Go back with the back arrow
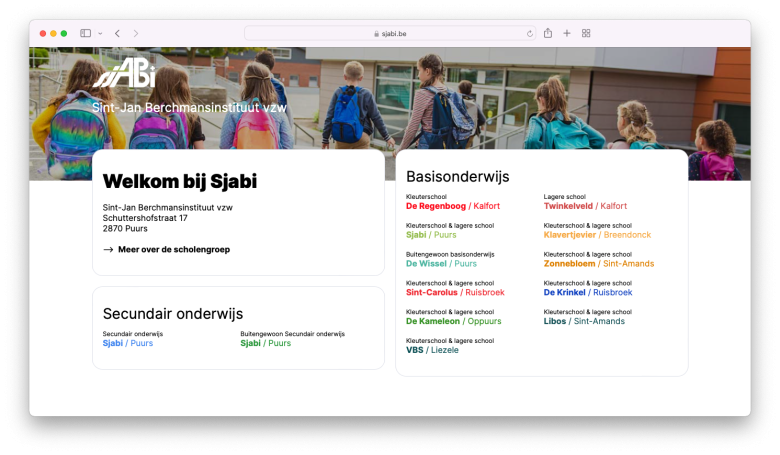 pos(117,33)
